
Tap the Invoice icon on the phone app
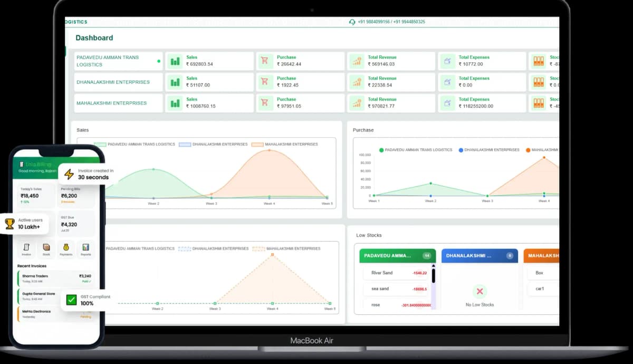click(26, 247)
